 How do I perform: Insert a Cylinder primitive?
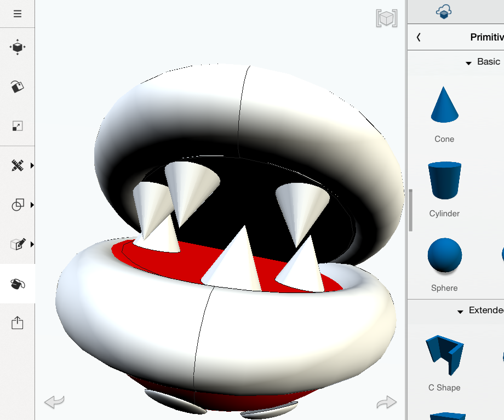click(x=444, y=180)
